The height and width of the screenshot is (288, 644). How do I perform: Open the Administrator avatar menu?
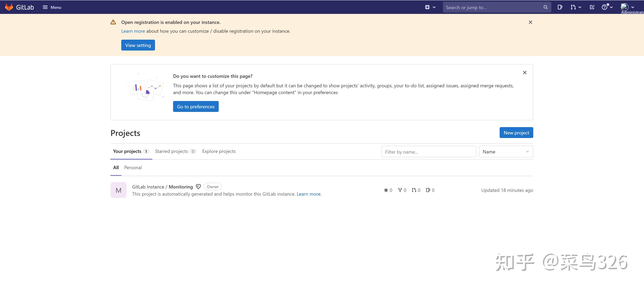(x=625, y=7)
